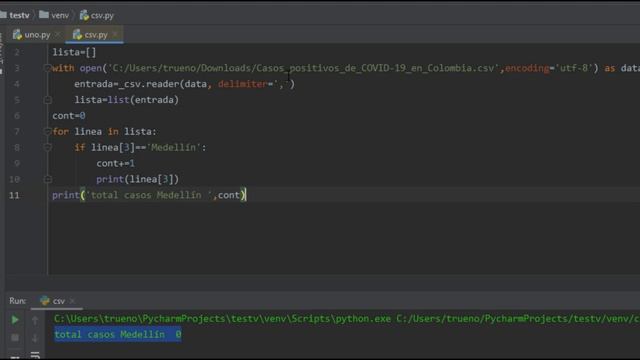Screen dimensions: 640x360
Task: Collapse the for loop fold marker on line 7
Action: tap(47, 131)
